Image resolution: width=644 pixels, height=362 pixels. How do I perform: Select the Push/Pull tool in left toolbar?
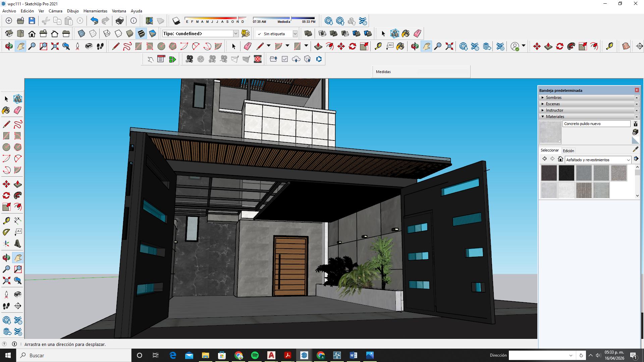(x=18, y=184)
